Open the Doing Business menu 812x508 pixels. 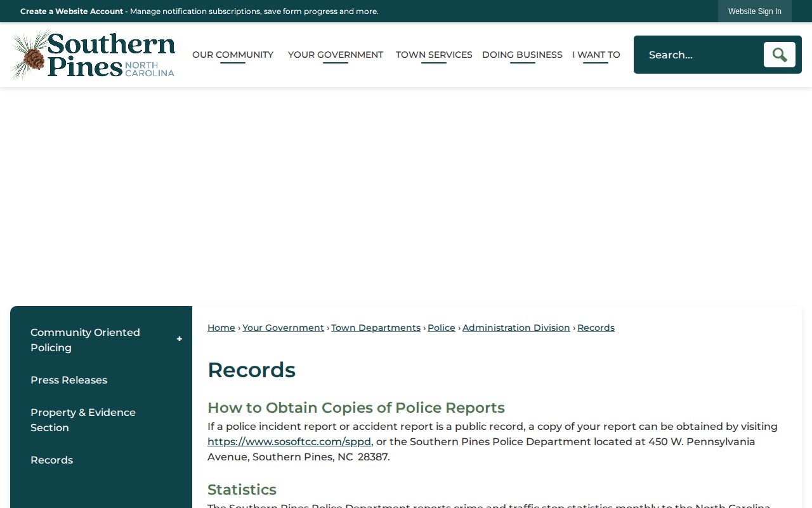tap(522, 55)
